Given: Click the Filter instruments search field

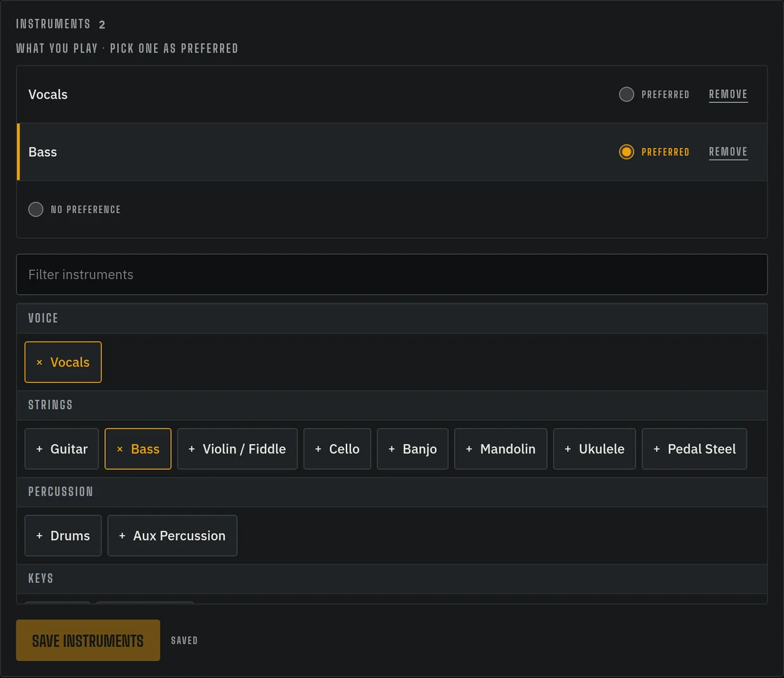Looking at the screenshot, I should click(392, 274).
